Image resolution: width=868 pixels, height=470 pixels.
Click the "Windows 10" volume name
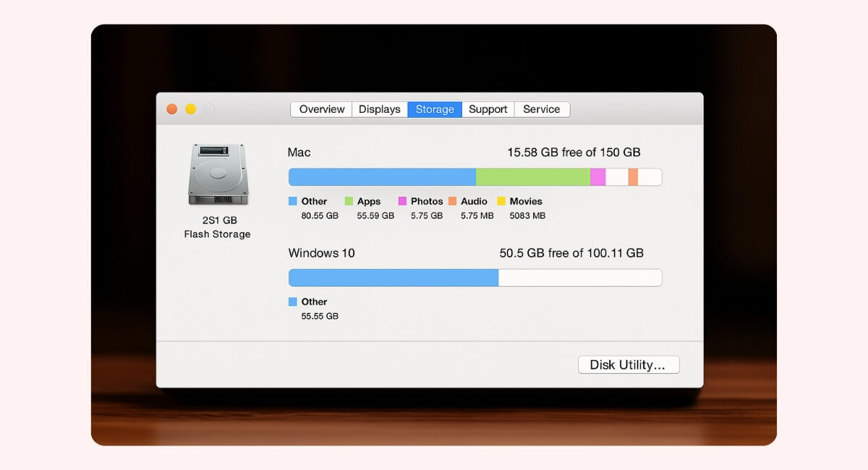pyautogui.click(x=322, y=253)
